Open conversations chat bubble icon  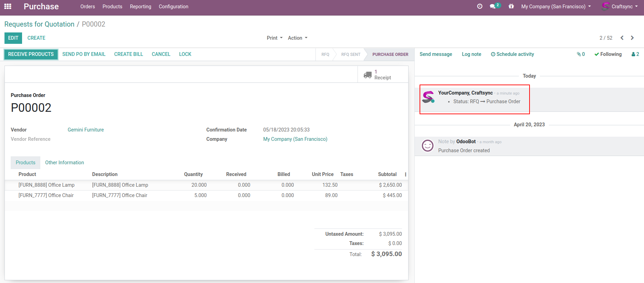pos(493,7)
